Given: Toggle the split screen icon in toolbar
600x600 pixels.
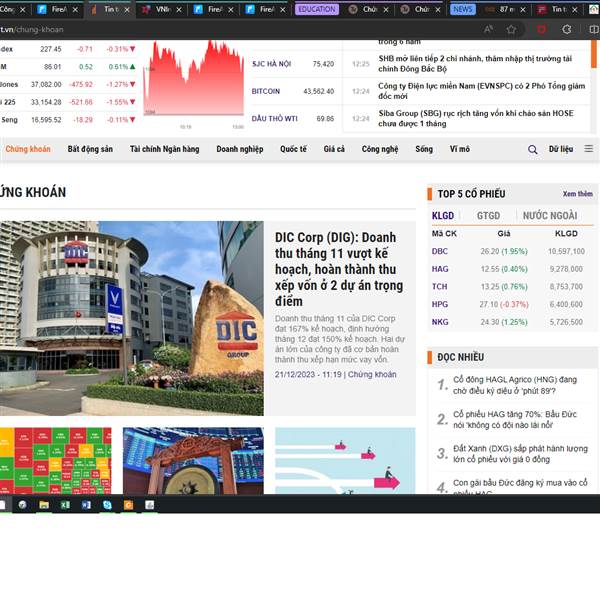Looking at the screenshot, I should pos(594,29).
